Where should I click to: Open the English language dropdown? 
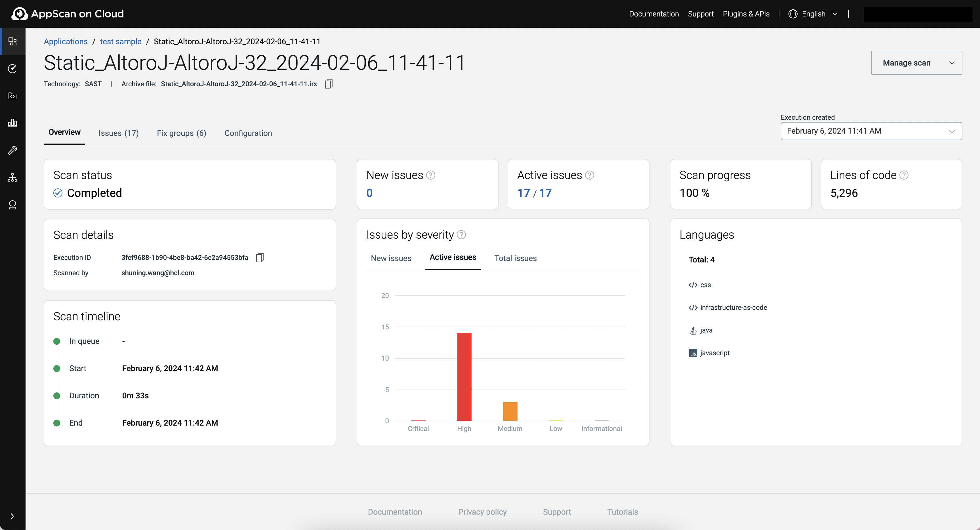813,14
